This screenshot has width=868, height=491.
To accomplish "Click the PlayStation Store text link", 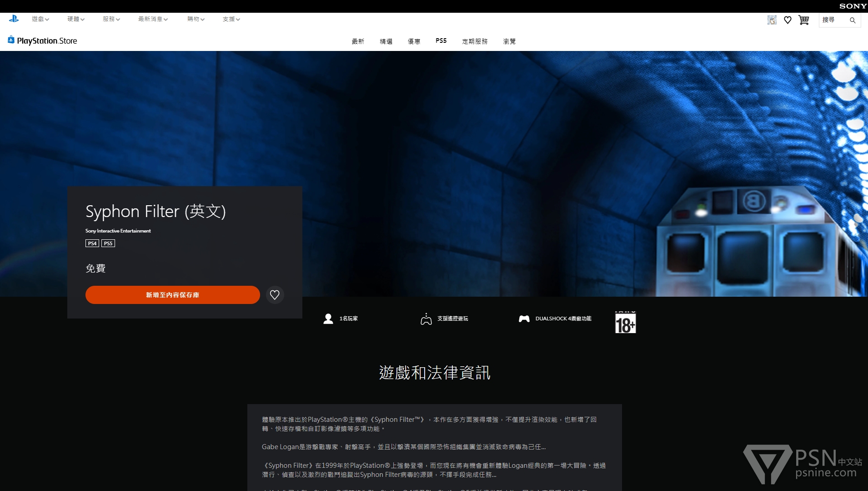I will point(47,40).
